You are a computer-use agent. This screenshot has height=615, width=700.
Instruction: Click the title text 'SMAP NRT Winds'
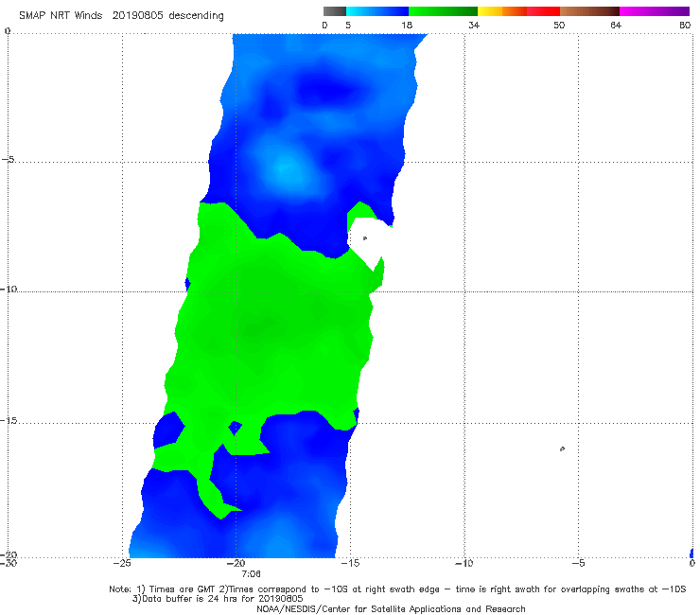[x=61, y=15]
